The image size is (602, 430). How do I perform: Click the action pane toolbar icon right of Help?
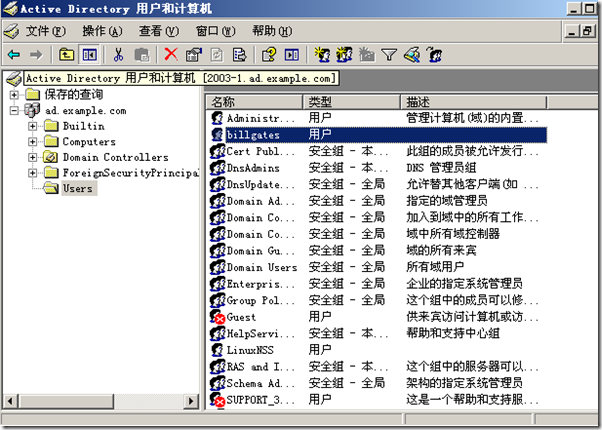291,55
